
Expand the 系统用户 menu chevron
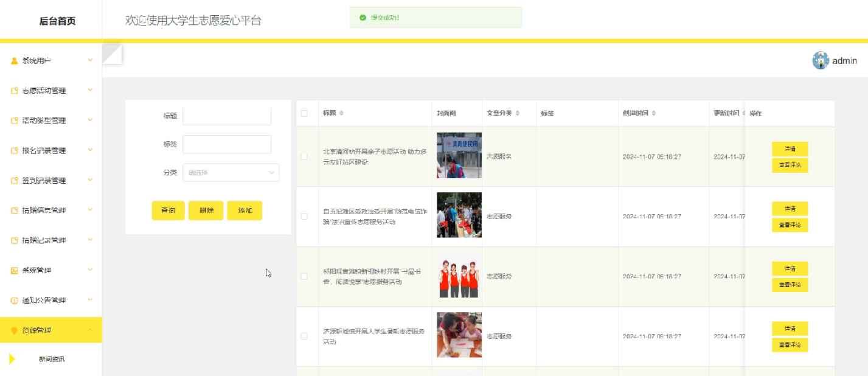point(90,60)
